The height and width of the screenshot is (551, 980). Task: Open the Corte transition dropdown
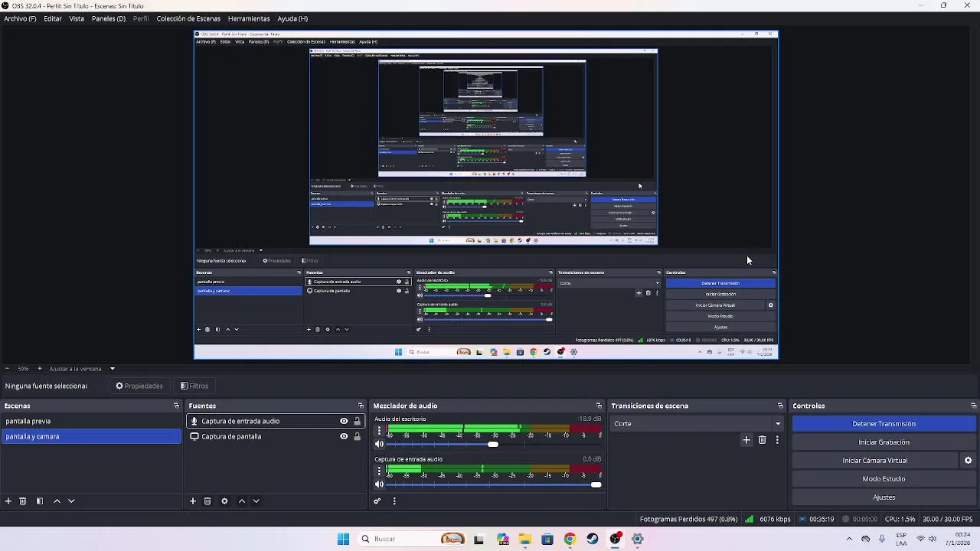tap(697, 423)
